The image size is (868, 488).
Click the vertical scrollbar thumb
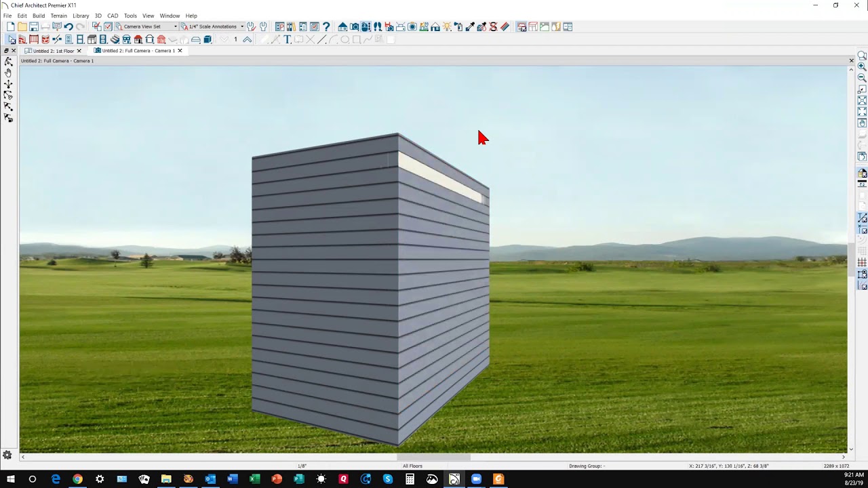(x=851, y=261)
